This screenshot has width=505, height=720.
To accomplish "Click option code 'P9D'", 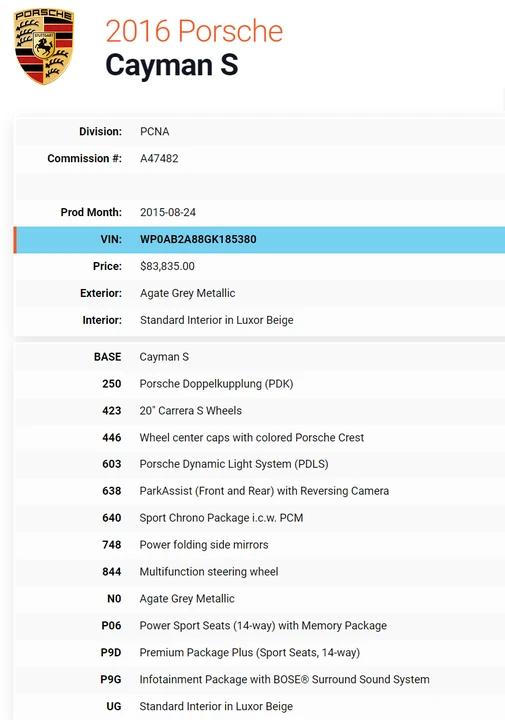I will click(x=111, y=652).
